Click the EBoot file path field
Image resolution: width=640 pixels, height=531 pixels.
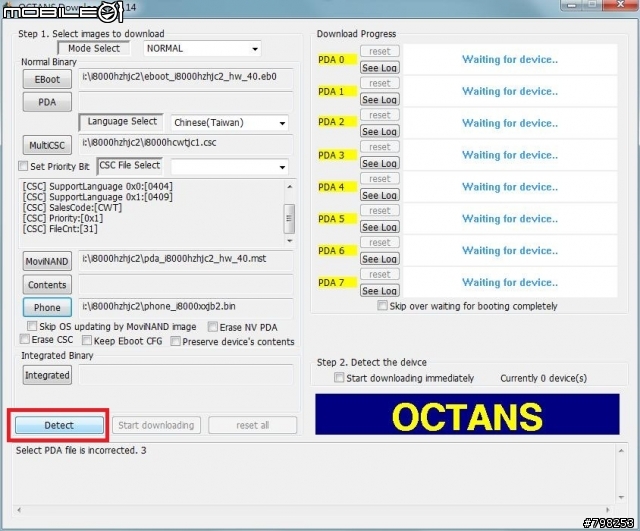point(186,78)
